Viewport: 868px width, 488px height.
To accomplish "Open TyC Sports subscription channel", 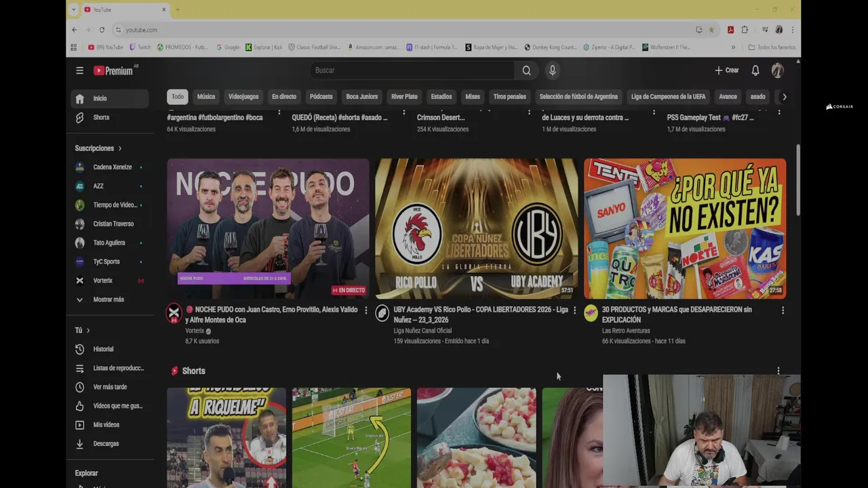I will coord(111,262).
